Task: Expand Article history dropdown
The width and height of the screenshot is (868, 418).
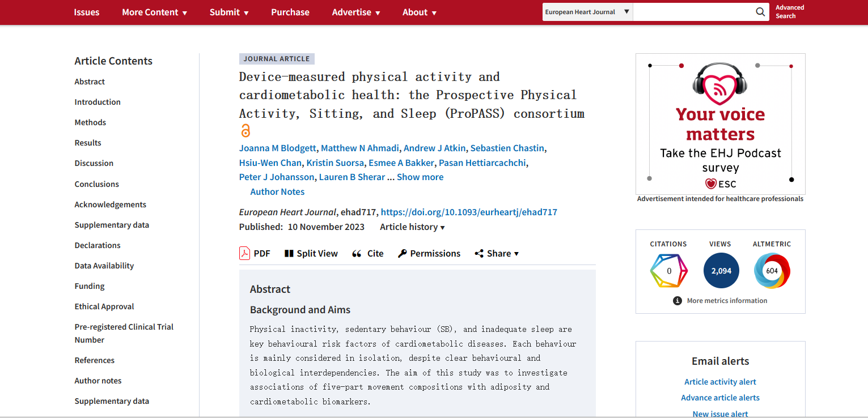Action: point(412,227)
